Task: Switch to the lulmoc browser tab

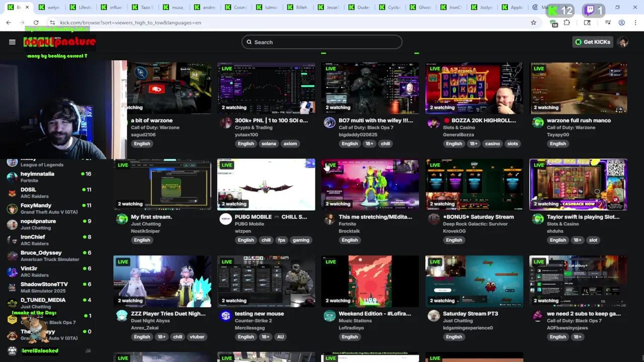Action: [267, 8]
